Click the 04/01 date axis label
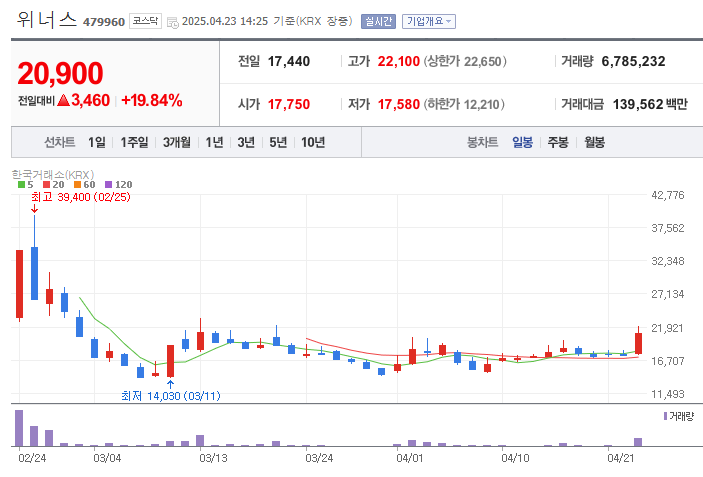 point(409,458)
